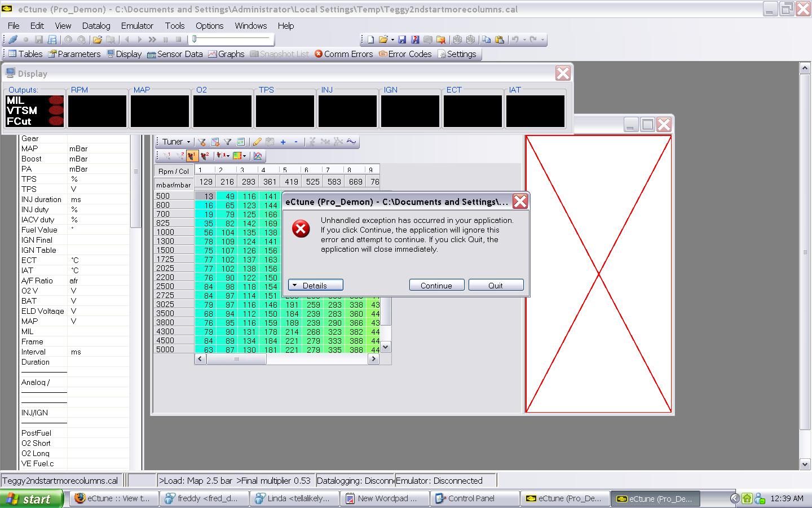The height and width of the screenshot is (508, 812).
Task: Click the connect plug icon in the datalog toolbar
Action: (12, 40)
